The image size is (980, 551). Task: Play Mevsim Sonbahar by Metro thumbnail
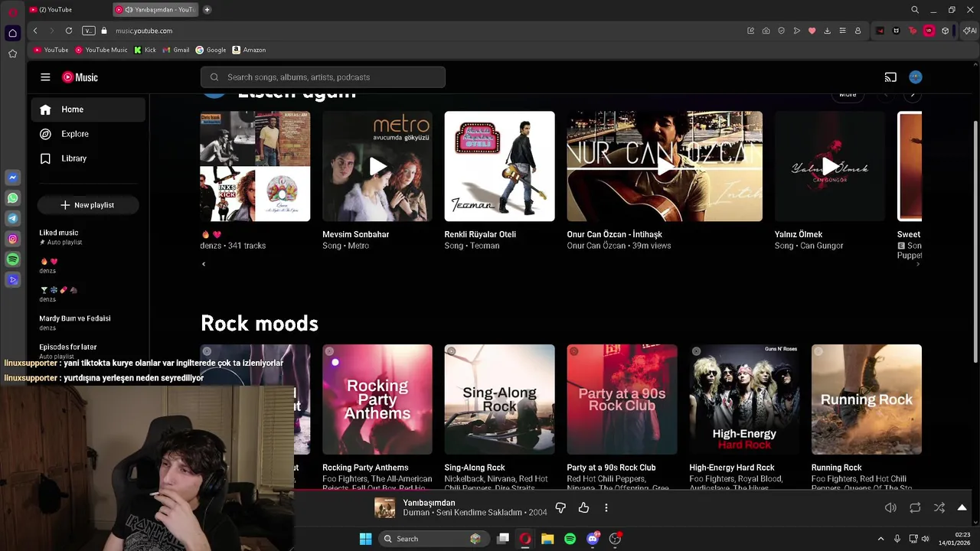[x=377, y=166]
